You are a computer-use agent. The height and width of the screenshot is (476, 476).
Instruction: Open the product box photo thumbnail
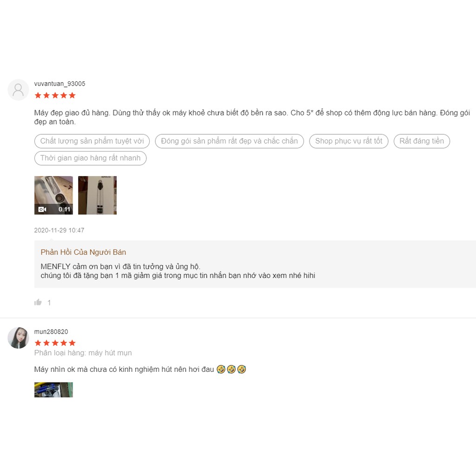click(x=97, y=195)
